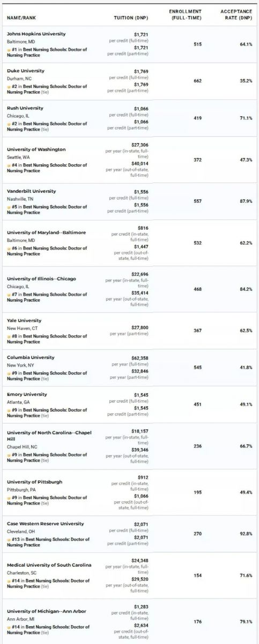Click the rank badge icon beside Duke University's #2 ranking
The height and width of the screenshot is (644, 259).
(9, 86)
